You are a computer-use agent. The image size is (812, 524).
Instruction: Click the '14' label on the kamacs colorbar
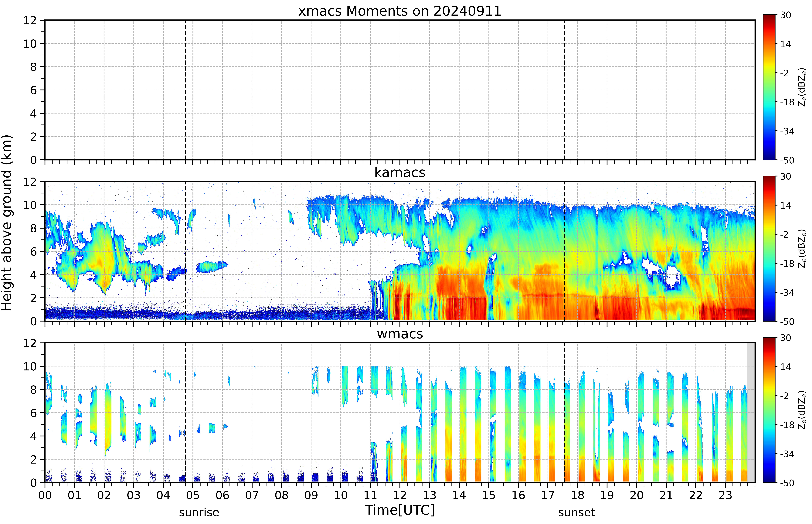point(785,205)
